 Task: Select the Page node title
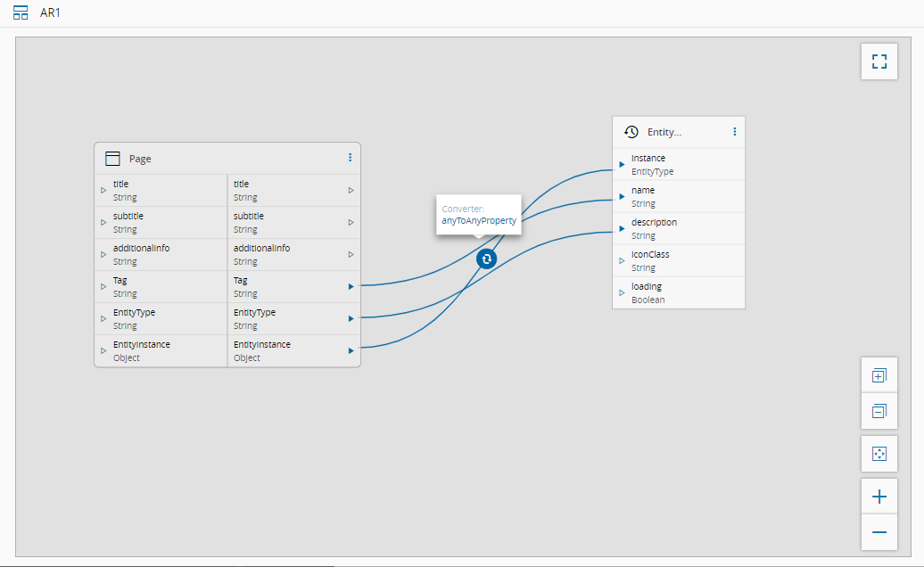[x=140, y=159]
